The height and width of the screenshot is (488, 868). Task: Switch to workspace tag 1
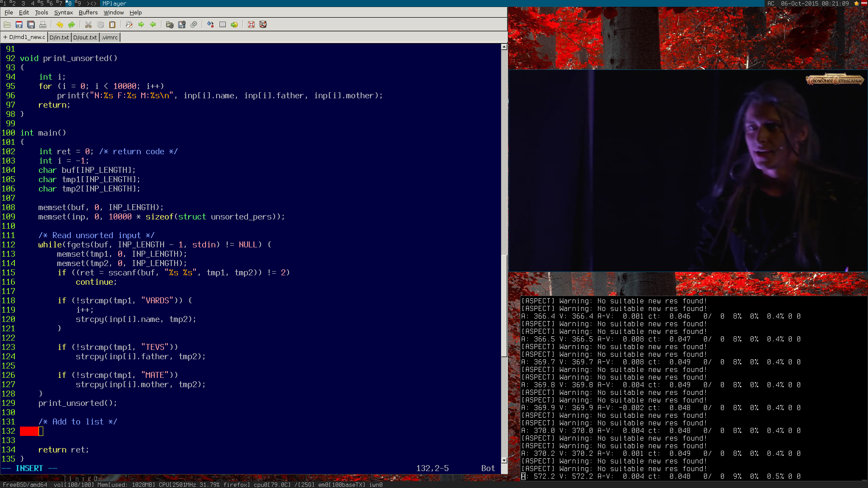click(4, 3)
